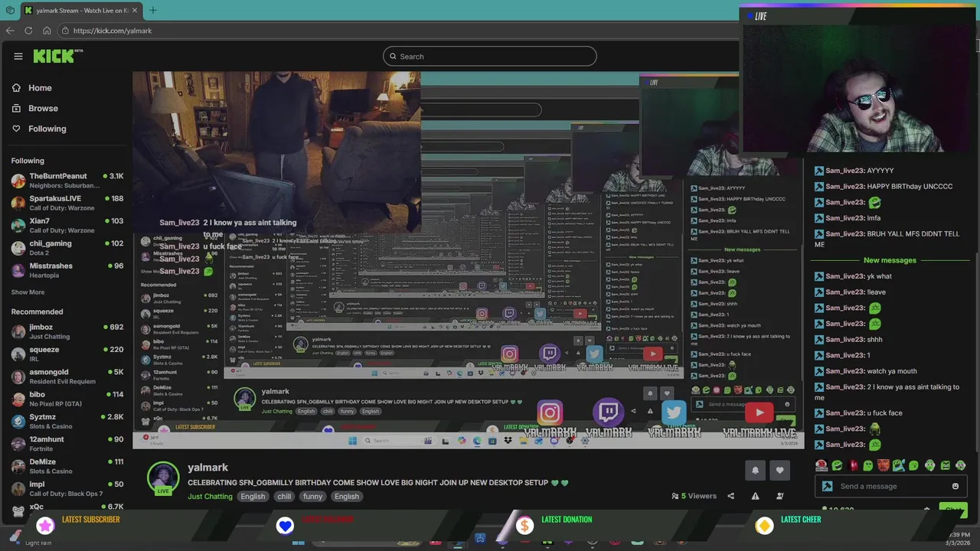Toggle stream notifications bell for yalmark
Image resolution: width=980 pixels, height=551 pixels.
pos(755,471)
